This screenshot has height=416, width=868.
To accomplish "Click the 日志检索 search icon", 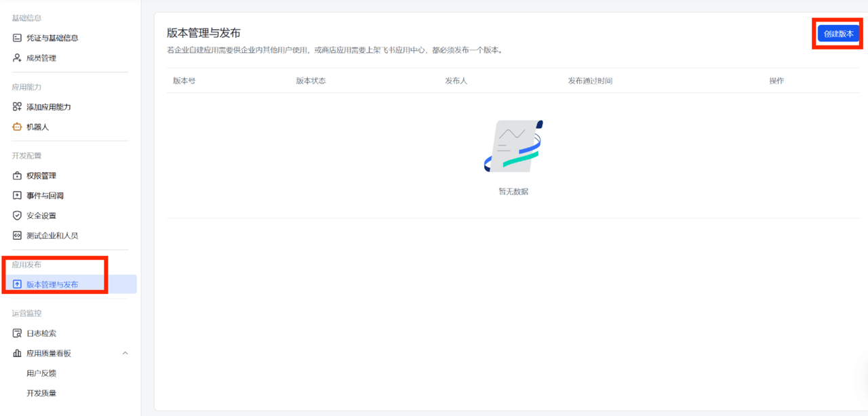I will (x=18, y=333).
